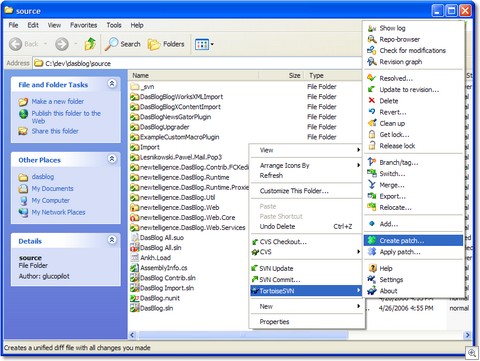Open My Network Places link

coord(58,212)
